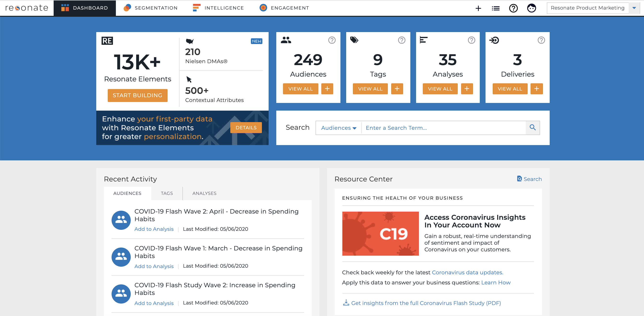Viewport: 644px width, 316px height.
Task: Click the RE Resonate Elements logo icon
Action: [107, 40]
